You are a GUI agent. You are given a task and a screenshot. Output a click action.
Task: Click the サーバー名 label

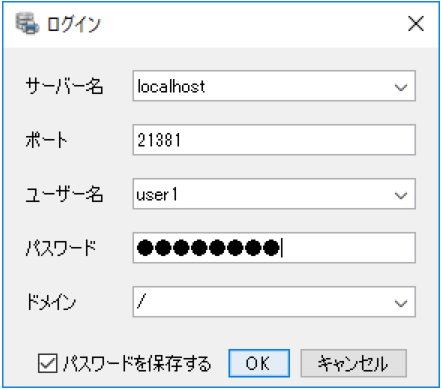tap(64, 86)
